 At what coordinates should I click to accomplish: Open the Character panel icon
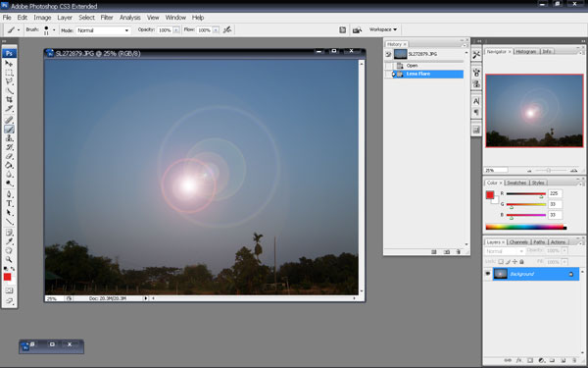pyautogui.click(x=476, y=101)
